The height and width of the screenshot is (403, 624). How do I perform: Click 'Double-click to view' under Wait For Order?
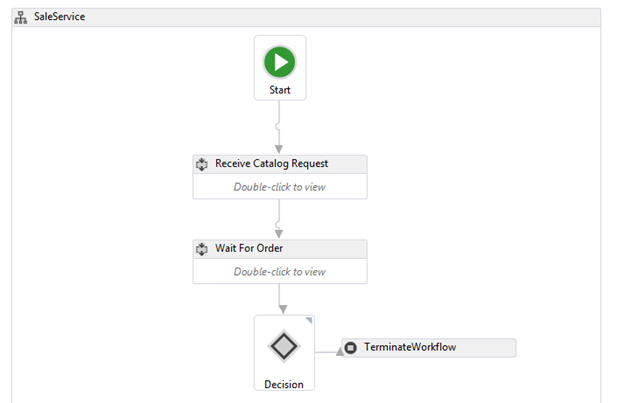[279, 271]
